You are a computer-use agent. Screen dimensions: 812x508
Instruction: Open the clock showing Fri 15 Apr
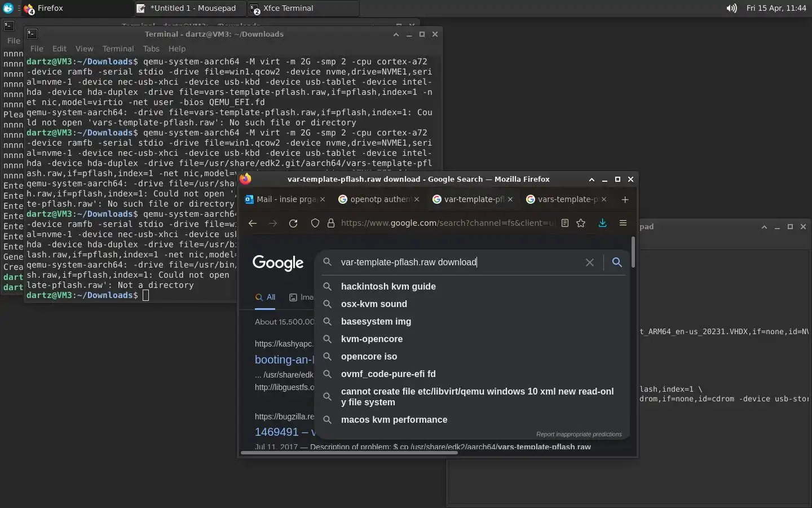(776, 8)
